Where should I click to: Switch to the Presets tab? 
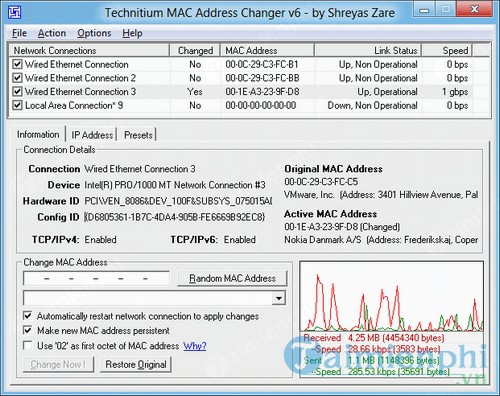tap(138, 135)
